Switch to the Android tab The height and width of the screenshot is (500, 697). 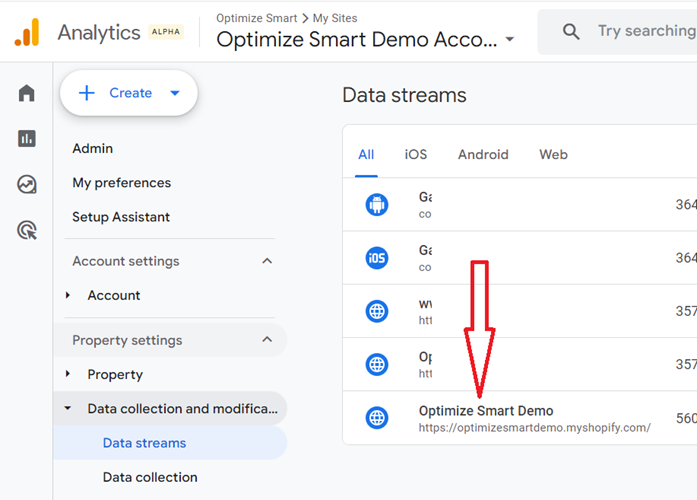coord(483,155)
